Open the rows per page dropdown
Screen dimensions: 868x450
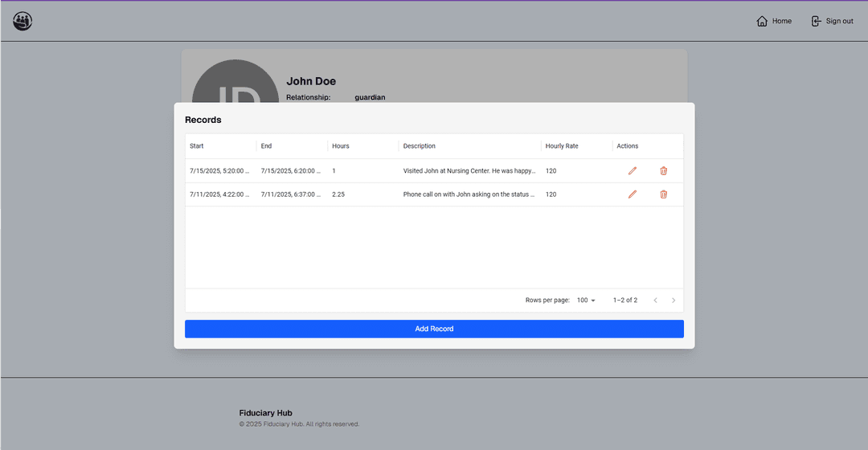(586, 300)
